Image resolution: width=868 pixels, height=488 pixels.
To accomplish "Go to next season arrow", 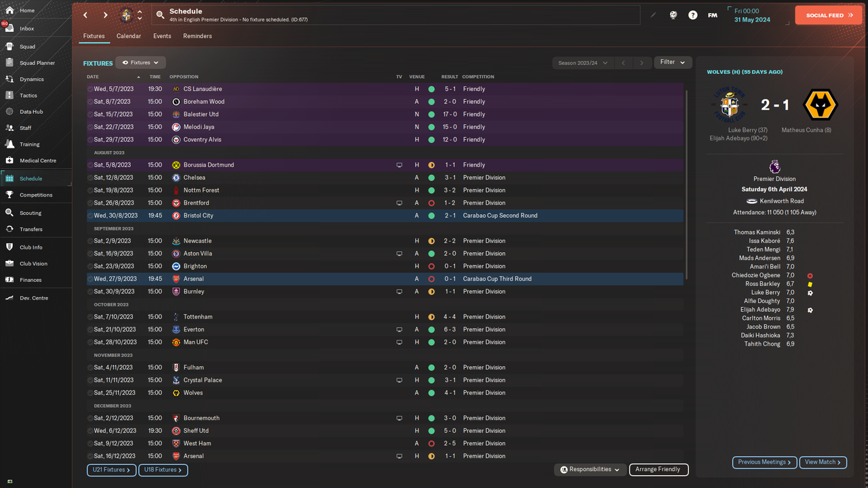I will point(642,62).
